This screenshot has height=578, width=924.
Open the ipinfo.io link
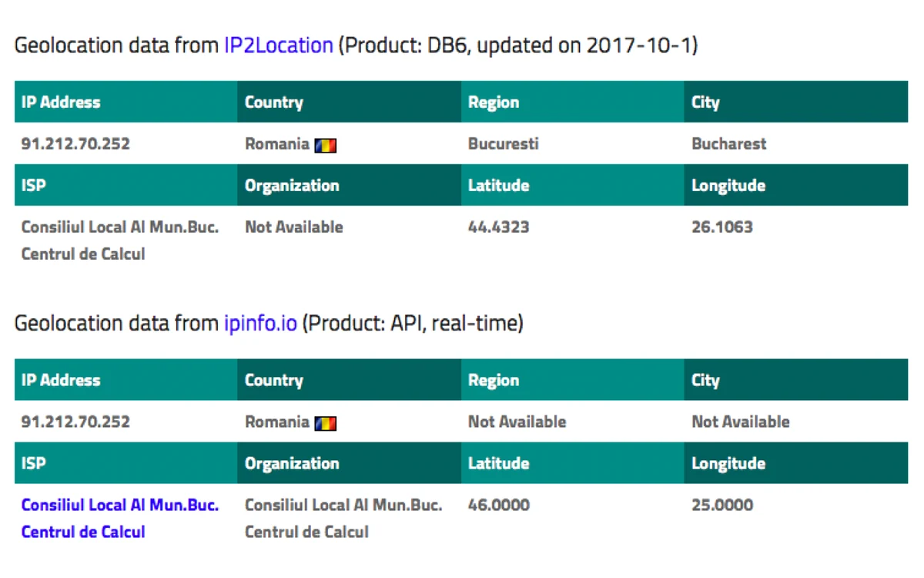click(x=260, y=324)
